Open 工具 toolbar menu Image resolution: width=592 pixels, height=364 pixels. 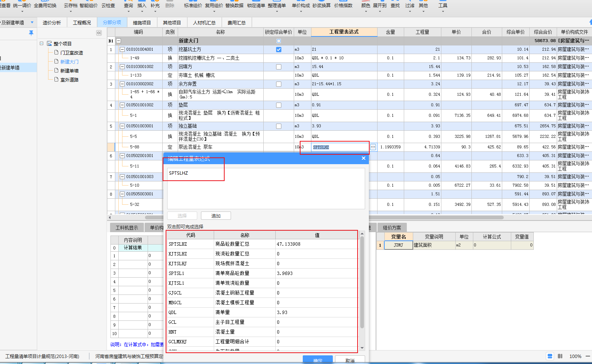pyautogui.click(x=443, y=6)
